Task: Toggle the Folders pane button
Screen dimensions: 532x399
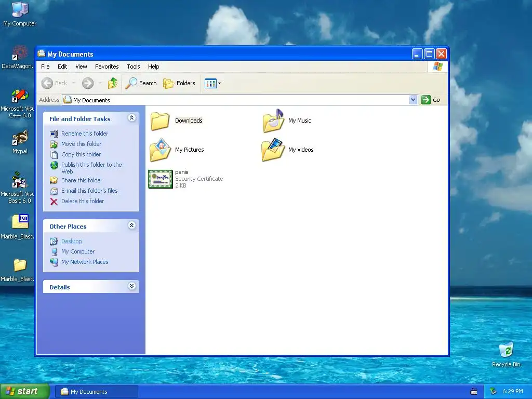Action: click(x=179, y=83)
